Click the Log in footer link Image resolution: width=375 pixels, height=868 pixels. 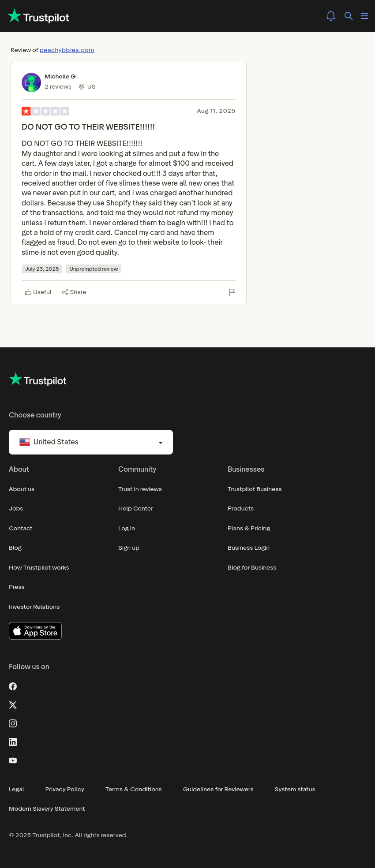[127, 528]
